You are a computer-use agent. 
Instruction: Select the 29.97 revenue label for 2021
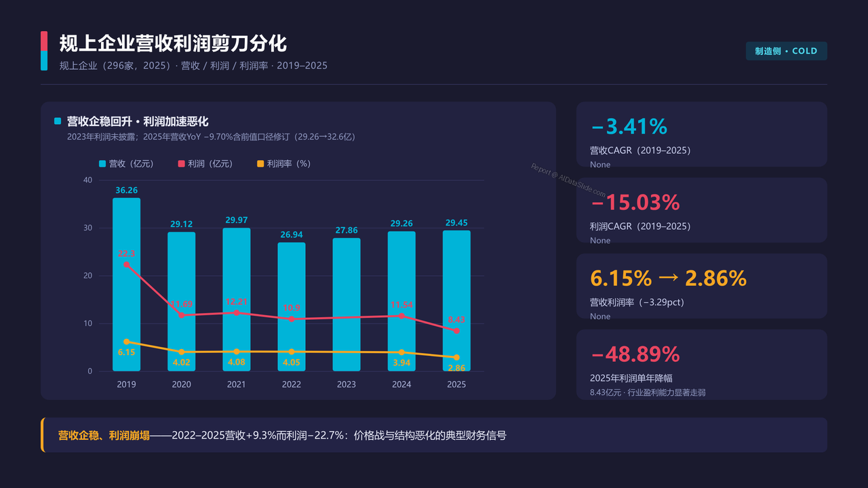[236, 220]
